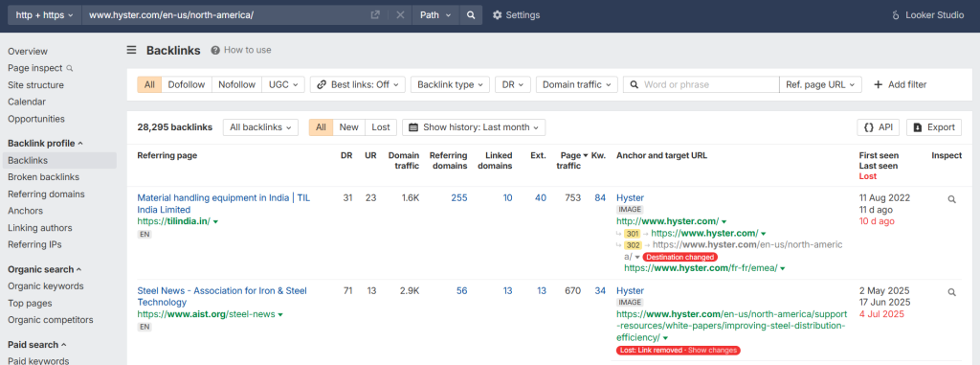Viewport: 980px width, 365px height.
Task: Export the backlinks list
Action: [934, 127]
